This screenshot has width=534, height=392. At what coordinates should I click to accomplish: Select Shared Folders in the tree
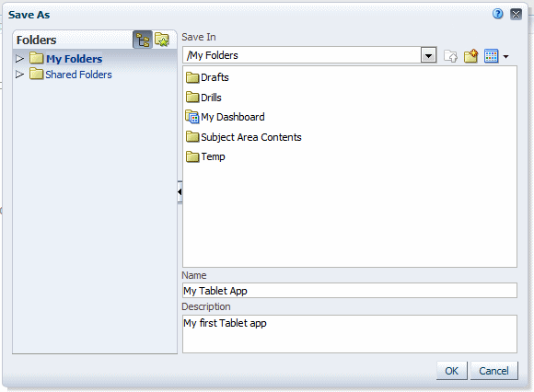pos(78,75)
